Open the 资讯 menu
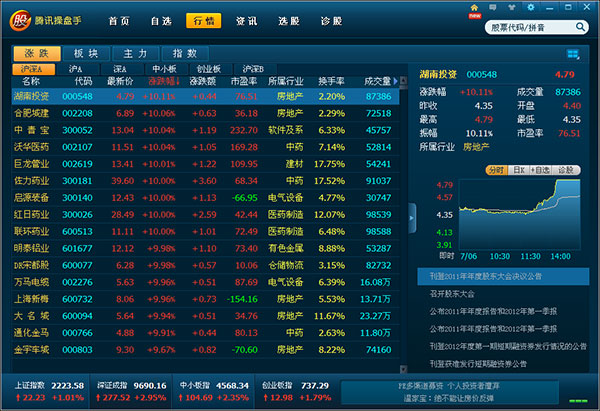600x411 pixels. coord(246,21)
